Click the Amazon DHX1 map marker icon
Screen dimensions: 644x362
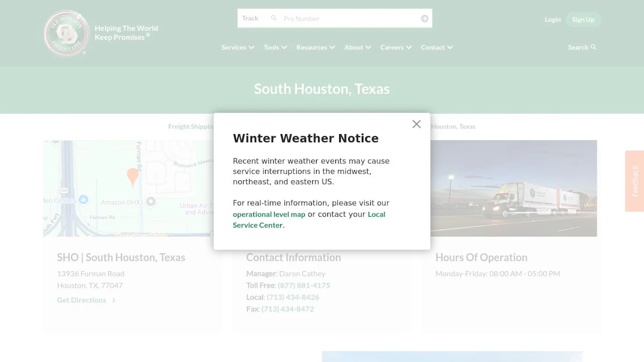pos(151,202)
